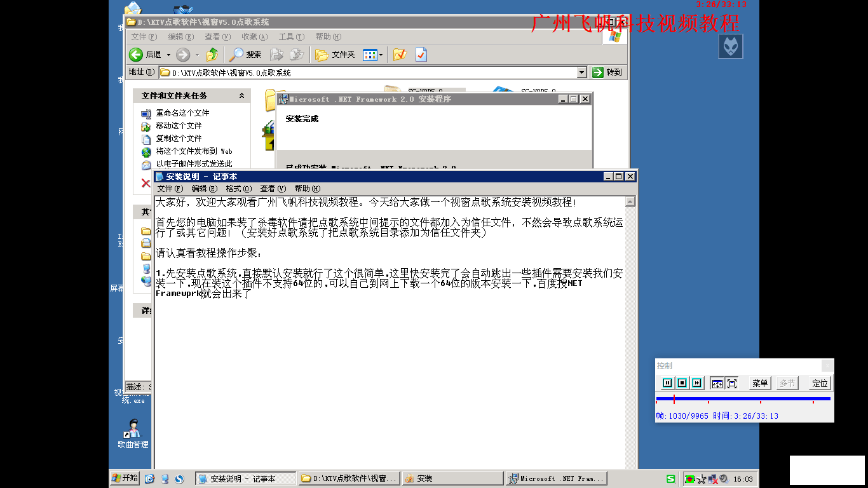
Task: Click 重命名这个文件 task link
Action: pos(182,113)
